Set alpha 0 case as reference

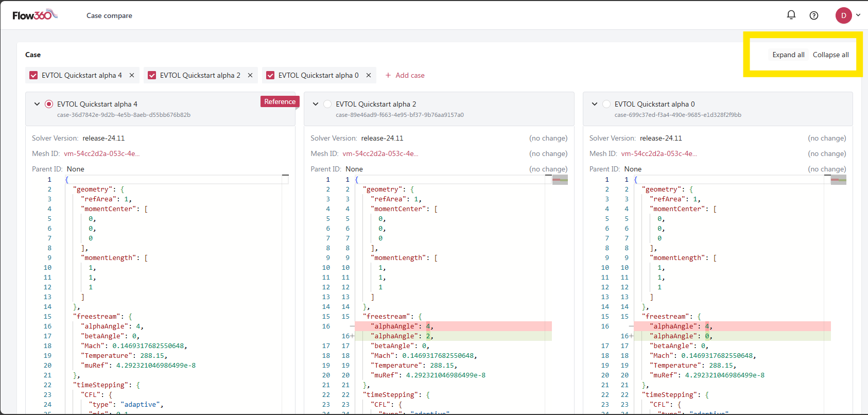pyautogui.click(x=606, y=104)
